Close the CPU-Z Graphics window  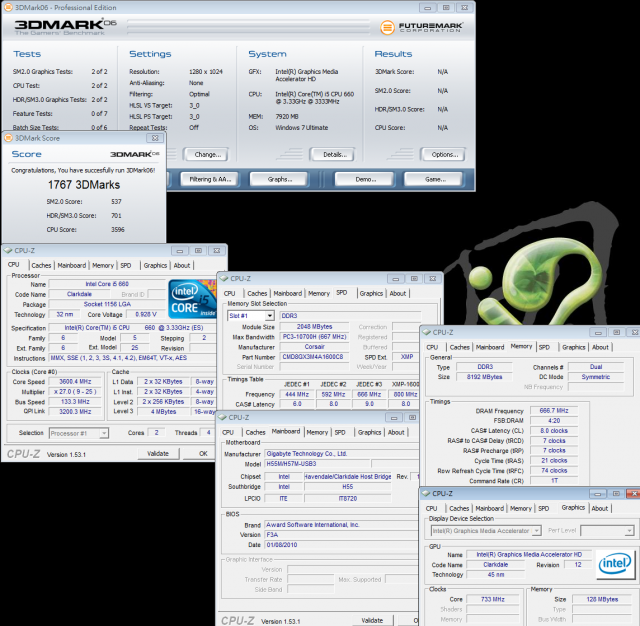(x=633, y=494)
